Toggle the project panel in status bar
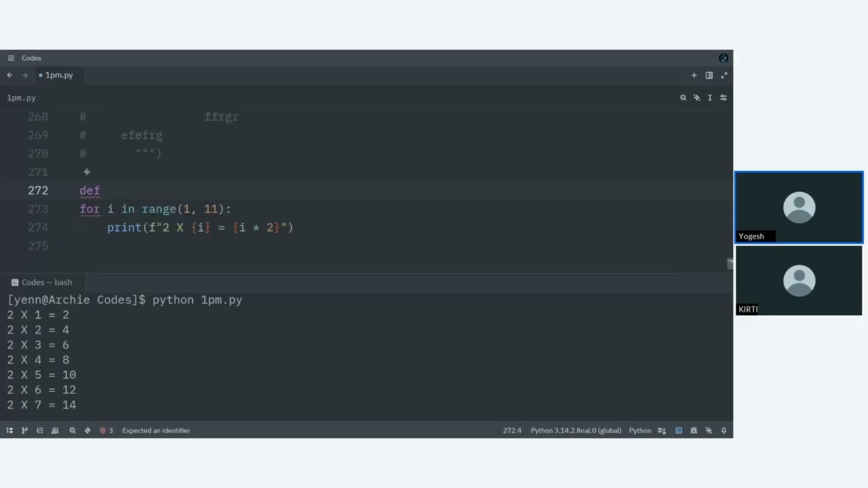The height and width of the screenshot is (488, 868). (9, 430)
